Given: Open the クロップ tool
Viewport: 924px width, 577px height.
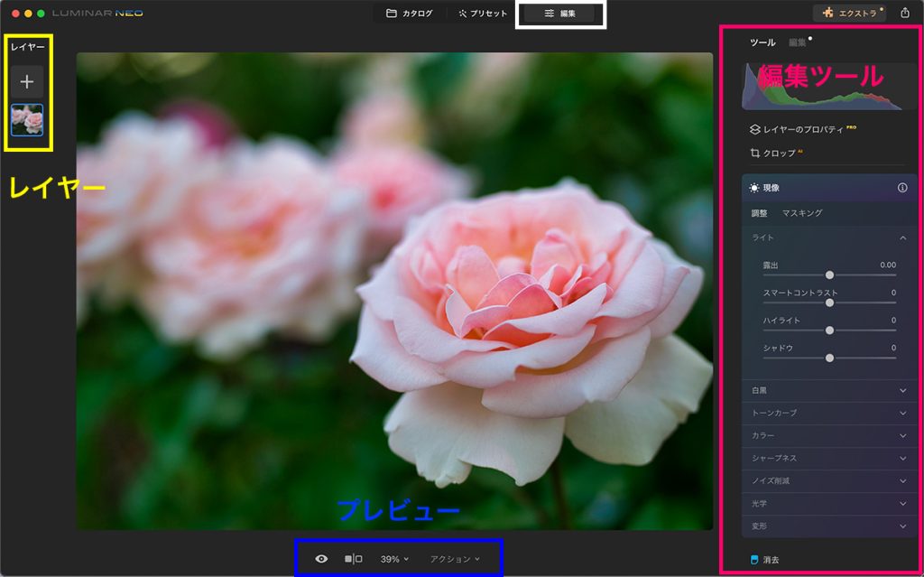Looking at the screenshot, I should (x=779, y=154).
